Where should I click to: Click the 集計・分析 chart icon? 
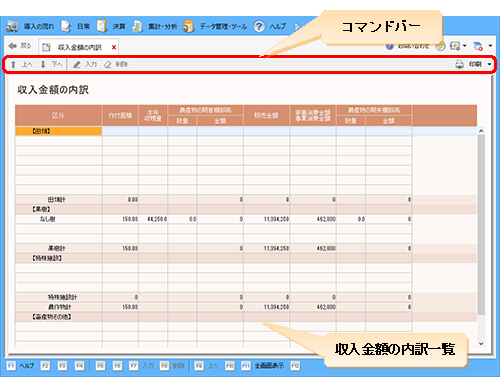click(x=137, y=26)
